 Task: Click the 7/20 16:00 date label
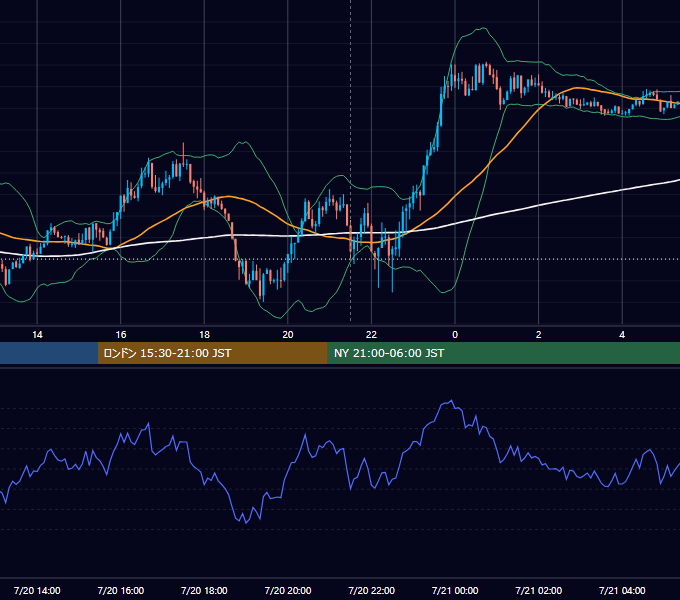pos(121,590)
